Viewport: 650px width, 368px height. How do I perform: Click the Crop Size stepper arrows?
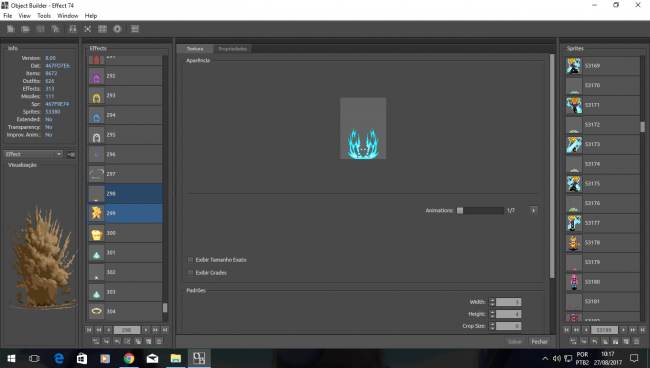tap(492, 326)
